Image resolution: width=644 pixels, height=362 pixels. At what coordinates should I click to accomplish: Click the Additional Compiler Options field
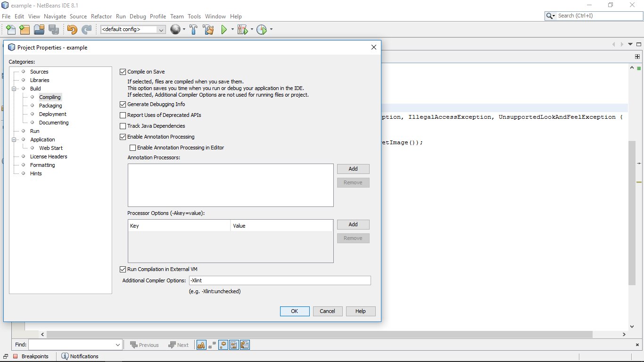[x=280, y=280]
